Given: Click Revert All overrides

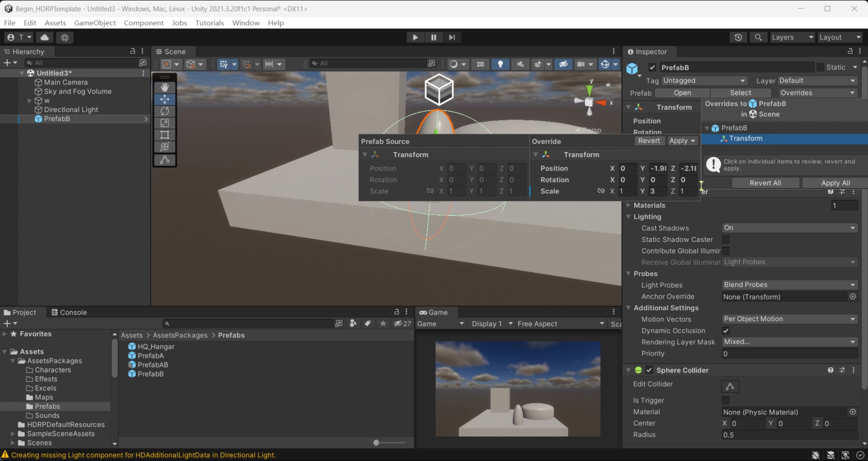Looking at the screenshot, I should [x=765, y=183].
